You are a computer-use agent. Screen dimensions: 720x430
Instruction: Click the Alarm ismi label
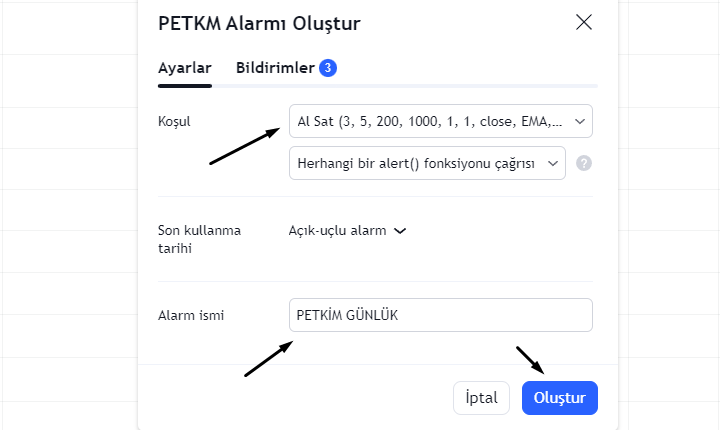coord(191,315)
